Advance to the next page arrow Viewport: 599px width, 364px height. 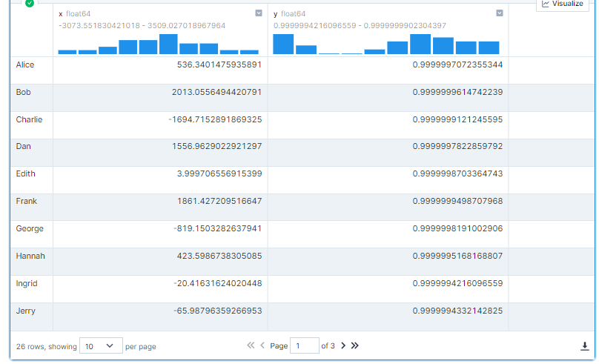coord(343,345)
